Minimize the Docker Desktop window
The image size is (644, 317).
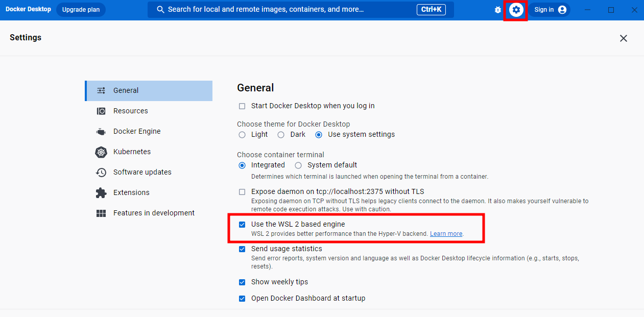click(x=587, y=10)
